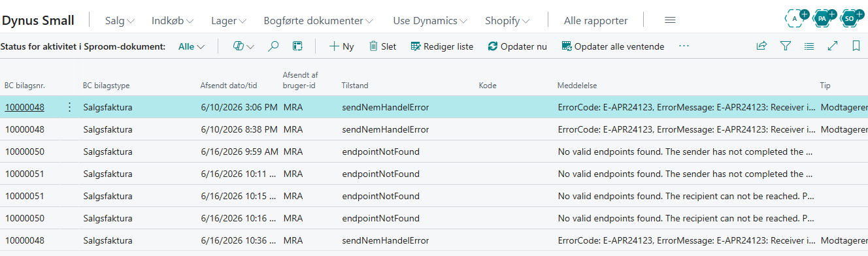
Task: Click the Ny plus button
Action: coord(341,46)
